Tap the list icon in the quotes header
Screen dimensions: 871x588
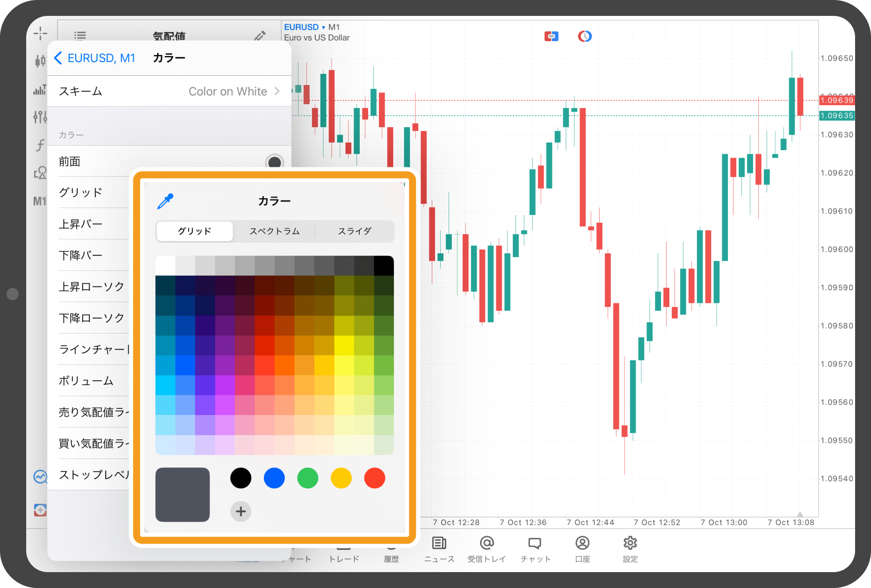click(80, 36)
